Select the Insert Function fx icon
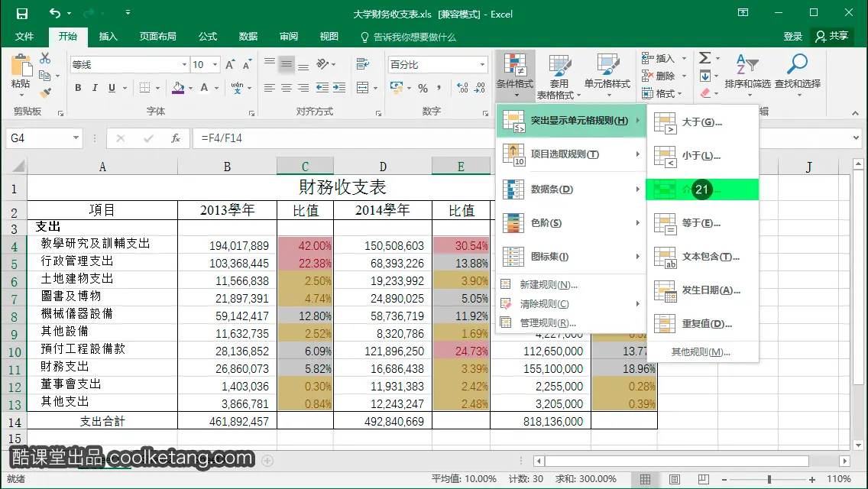The width and height of the screenshot is (868, 489). (x=176, y=138)
